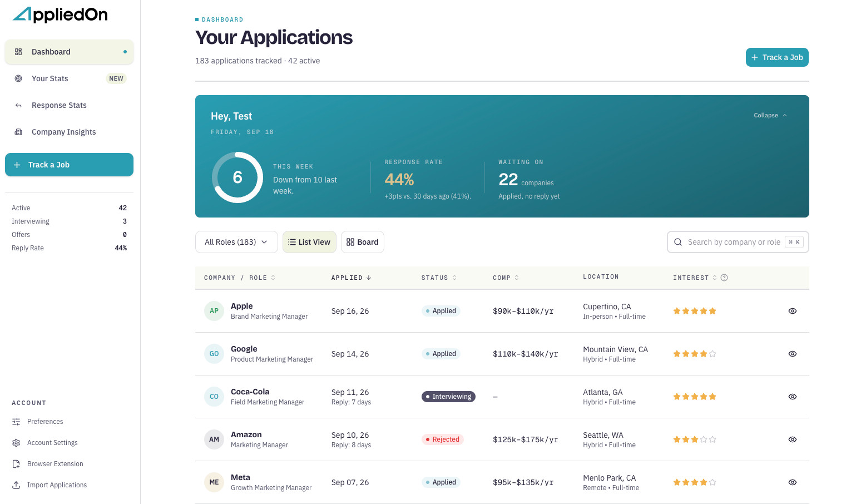Click the Menlo Park, CA location
861x504 pixels.
609,478
